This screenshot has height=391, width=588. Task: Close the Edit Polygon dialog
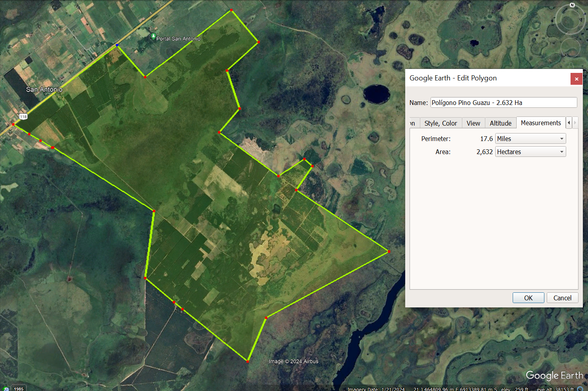pos(576,79)
